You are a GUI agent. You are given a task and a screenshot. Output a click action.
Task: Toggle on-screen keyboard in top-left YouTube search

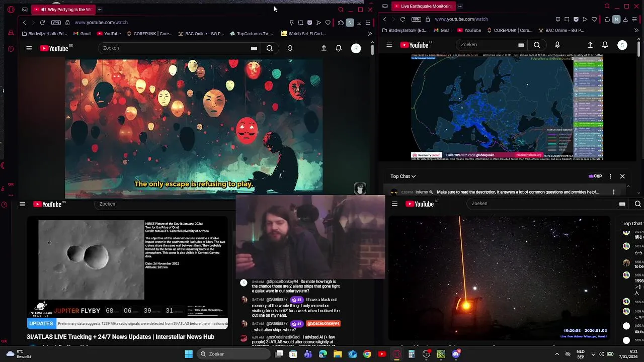254,48
